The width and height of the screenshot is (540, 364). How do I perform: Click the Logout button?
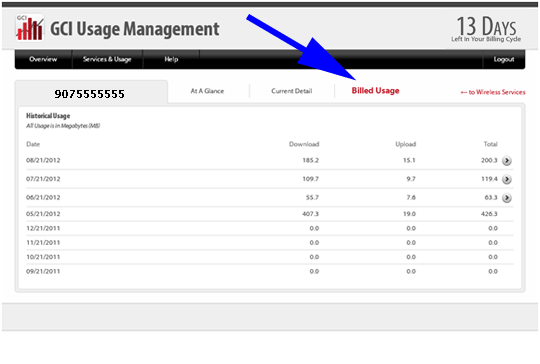[504, 59]
